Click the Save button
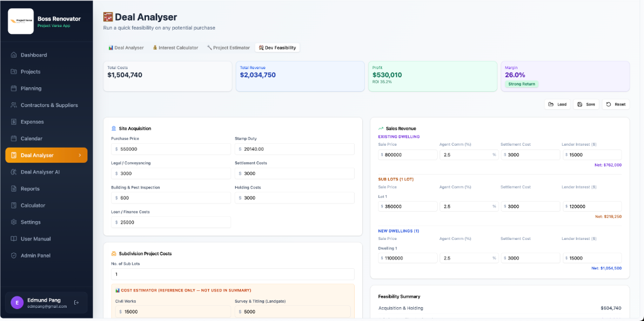 tap(586, 104)
